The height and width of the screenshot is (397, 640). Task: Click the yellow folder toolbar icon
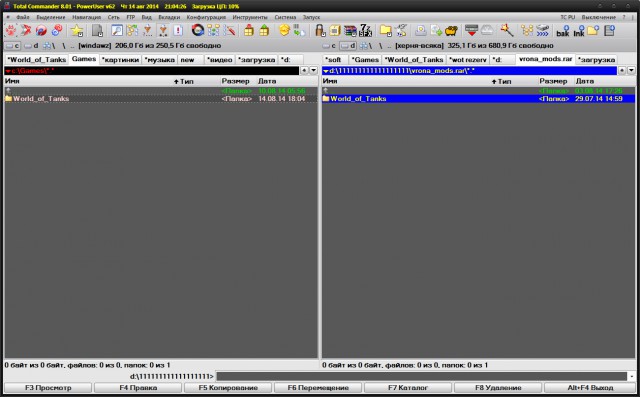tap(386, 31)
